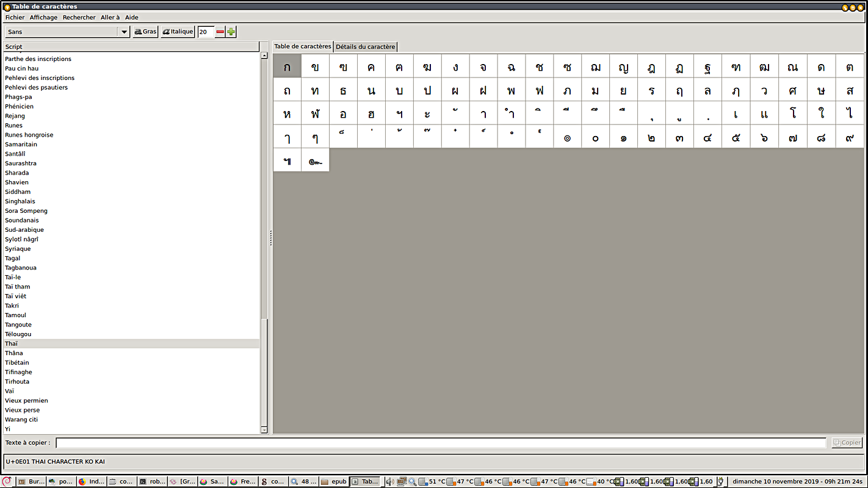The width and height of the screenshot is (868, 488).
Task: Click the Debian swirl start menu icon
Action: point(6,481)
